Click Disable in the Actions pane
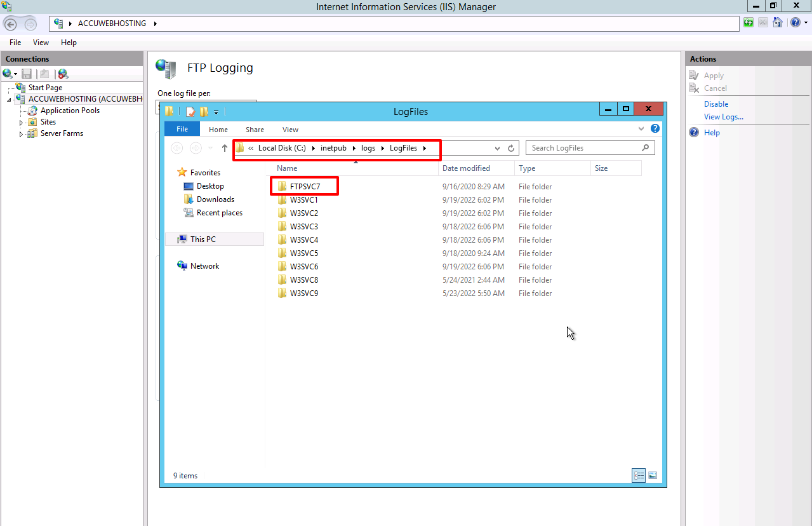The width and height of the screenshot is (812, 526). [x=716, y=104]
